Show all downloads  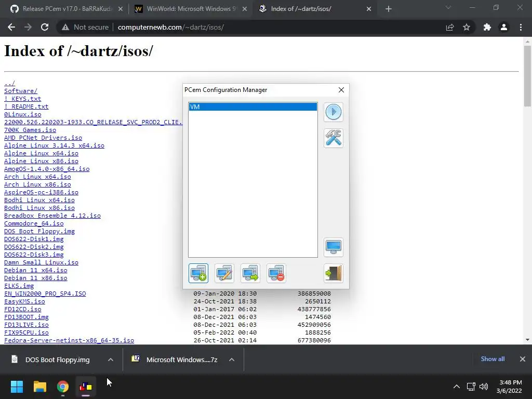(x=493, y=359)
